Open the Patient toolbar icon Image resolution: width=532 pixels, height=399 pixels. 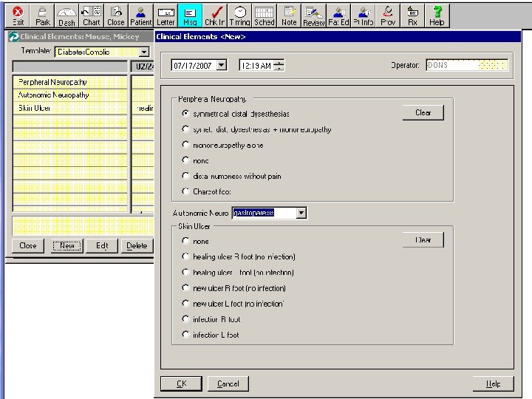click(141, 16)
